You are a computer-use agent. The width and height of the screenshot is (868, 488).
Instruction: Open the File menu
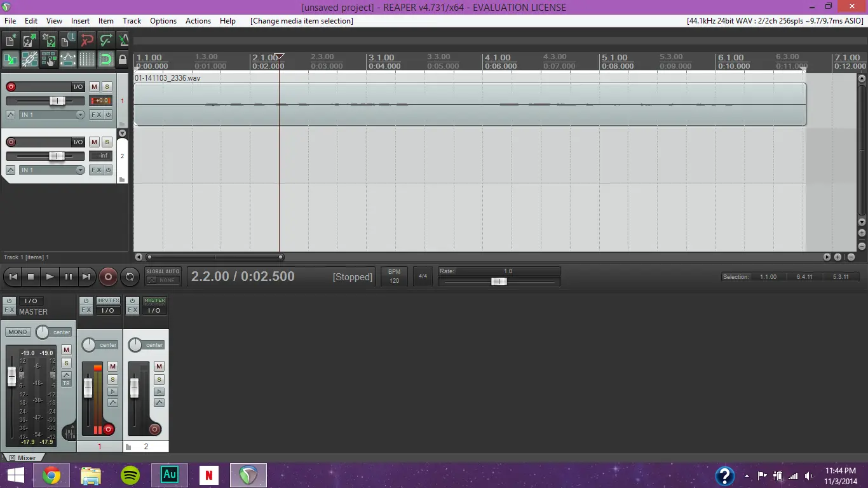(x=10, y=21)
